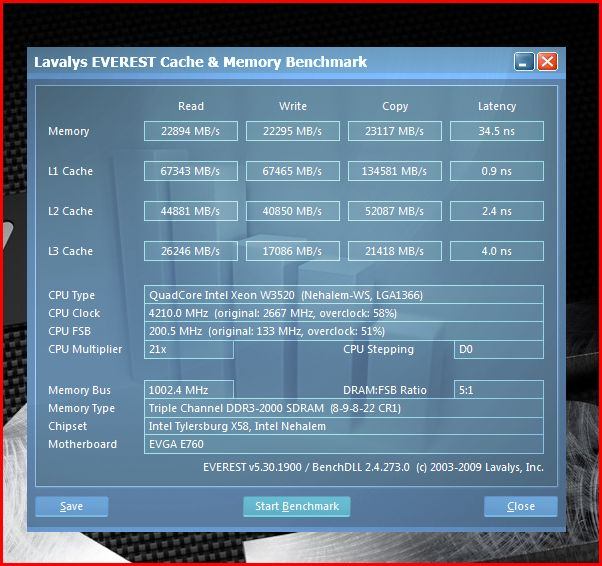Select L2 Cache Copy value 52087 MB/s
Screen dimensions: 602x566
pos(395,211)
